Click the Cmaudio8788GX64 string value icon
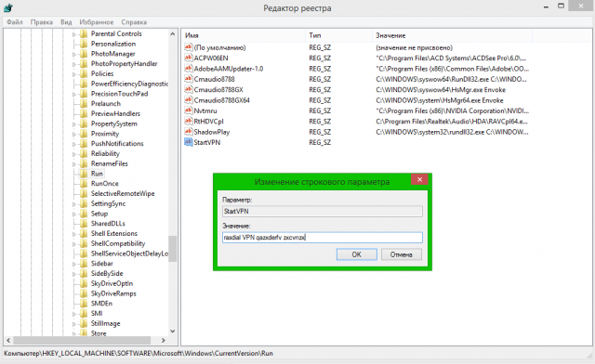595x364 pixels. [x=188, y=100]
